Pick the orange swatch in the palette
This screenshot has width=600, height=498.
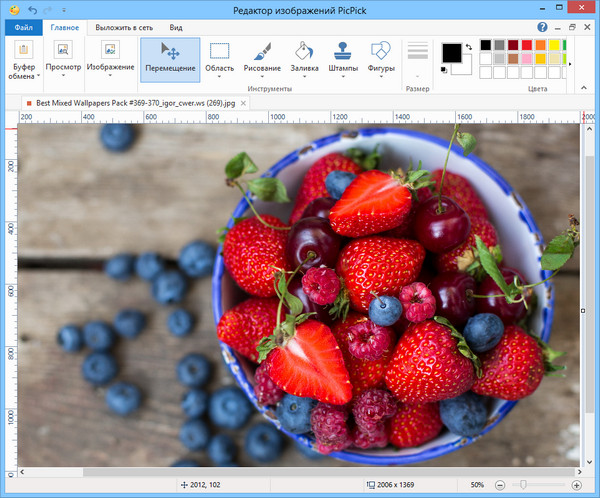[x=541, y=45]
